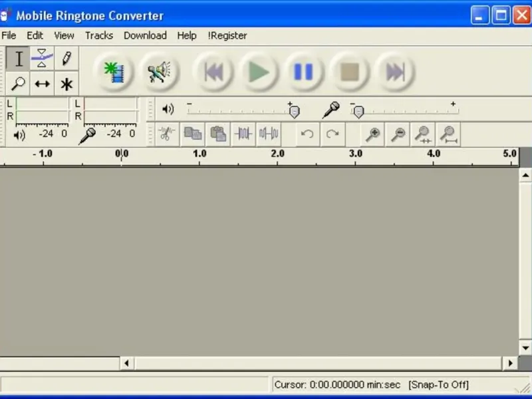Click the speaker icon below playback meter
The width and height of the screenshot is (532, 399).
(19, 136)
